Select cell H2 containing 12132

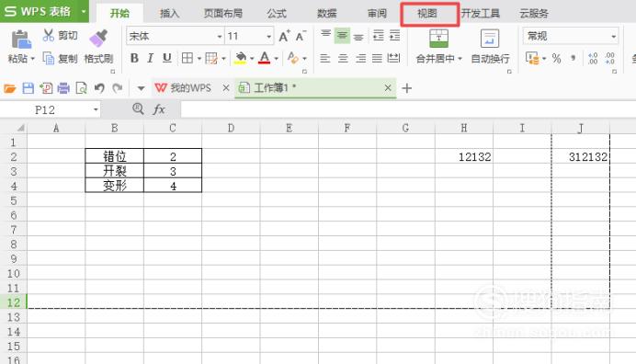pyautogui.click(x=464, y=156)
